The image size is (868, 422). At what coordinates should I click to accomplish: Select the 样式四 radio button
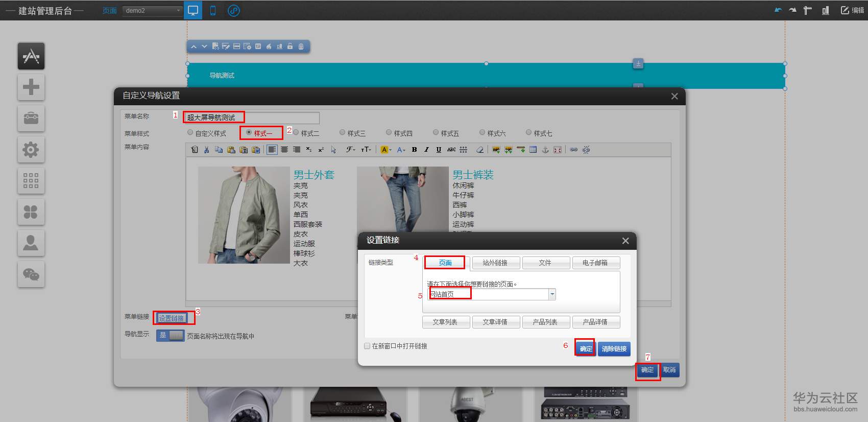[389, 133]
